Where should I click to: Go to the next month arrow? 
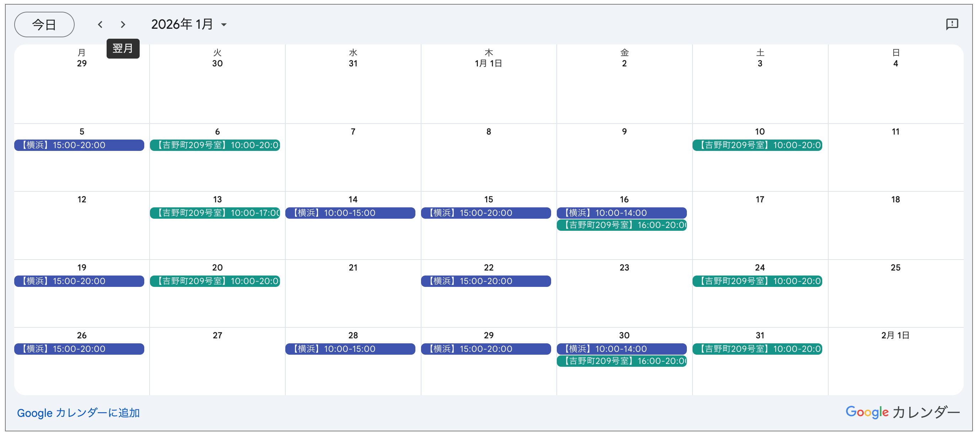click(x=123, y=25)
